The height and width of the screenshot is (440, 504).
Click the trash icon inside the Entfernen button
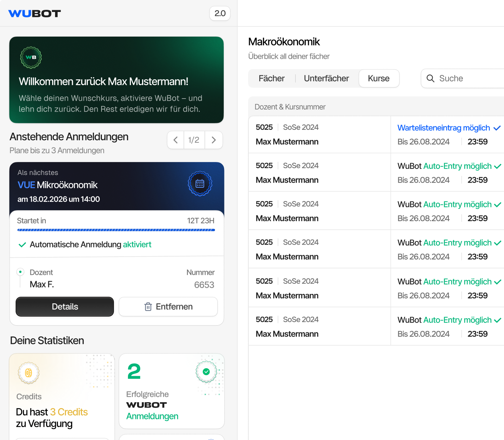(148, 307)
